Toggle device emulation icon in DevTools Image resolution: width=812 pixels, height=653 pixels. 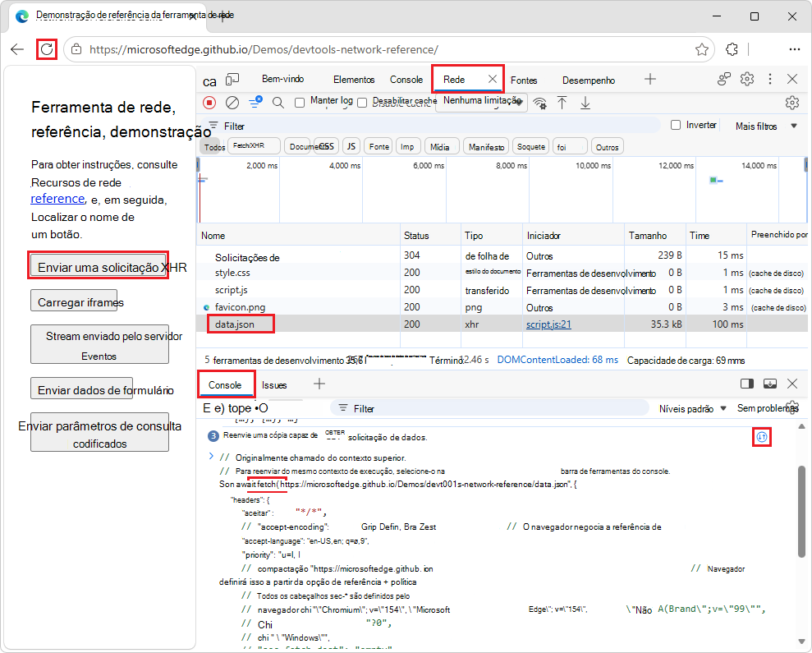pos(232,80)
